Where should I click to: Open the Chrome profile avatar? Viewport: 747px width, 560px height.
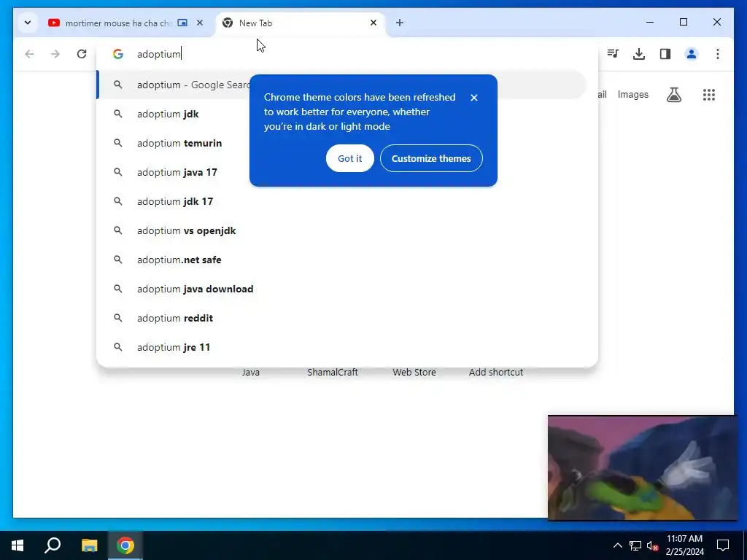[692, 54]
